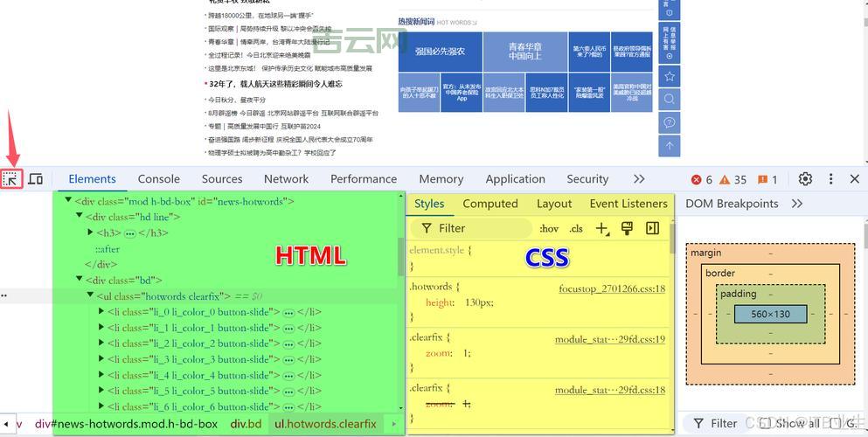
Task: Open module_stat···29fd.css:18 source link
Action: coord(610,390)
